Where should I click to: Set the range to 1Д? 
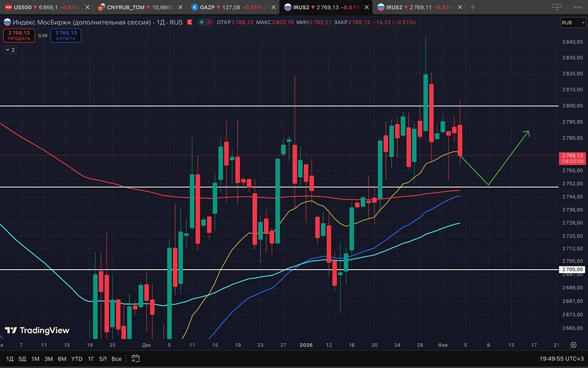tap(10, 359)
